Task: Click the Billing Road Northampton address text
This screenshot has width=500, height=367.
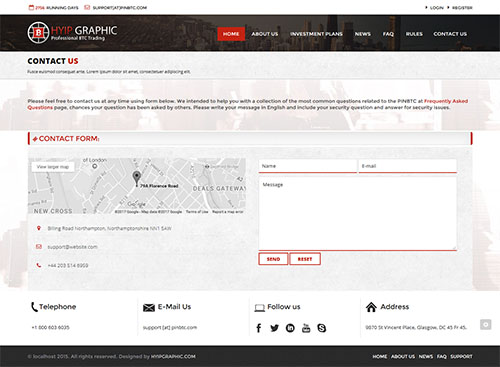Action: click(109, 228)
